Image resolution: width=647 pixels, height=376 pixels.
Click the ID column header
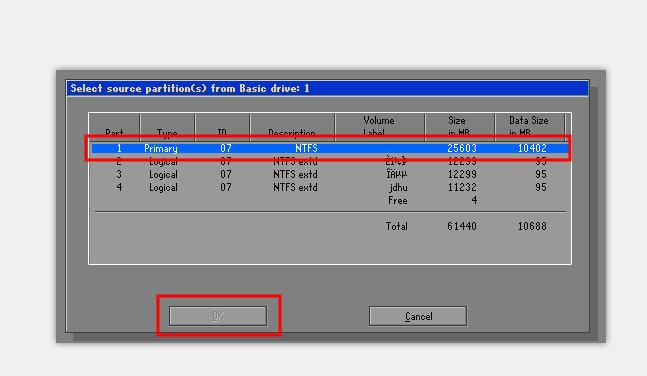click(x=222, y=127)
